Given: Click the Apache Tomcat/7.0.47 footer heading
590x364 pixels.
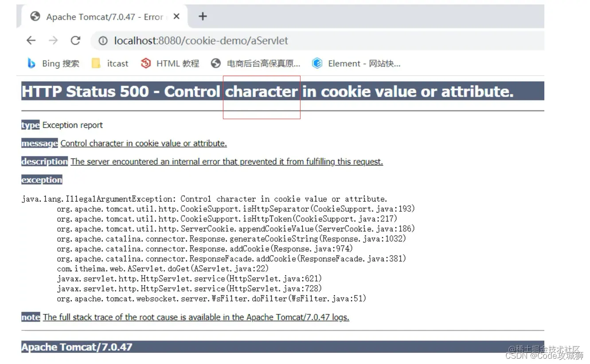Looking at the screenshot, I should click(77, 347).
